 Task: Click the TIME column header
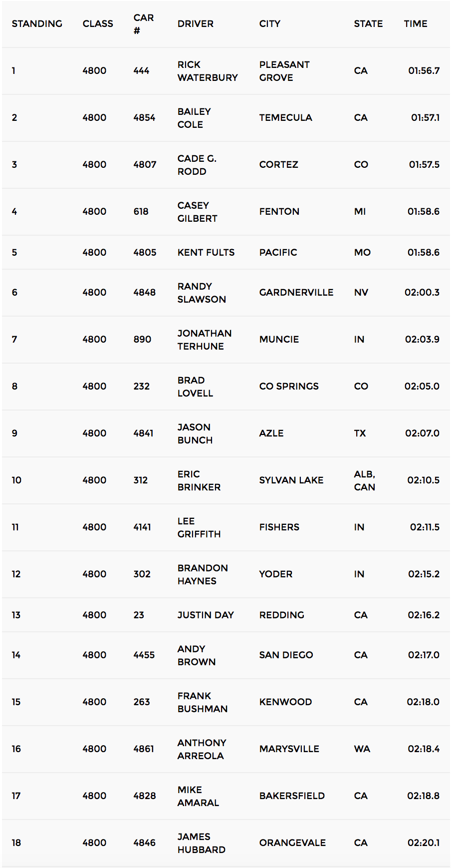416,24
